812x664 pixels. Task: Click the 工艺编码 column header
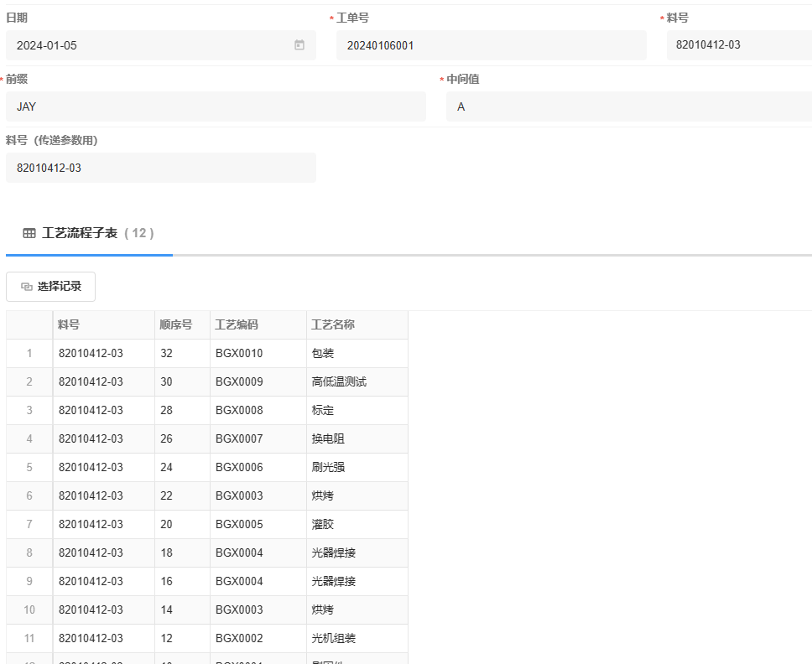tap(258, 325)
